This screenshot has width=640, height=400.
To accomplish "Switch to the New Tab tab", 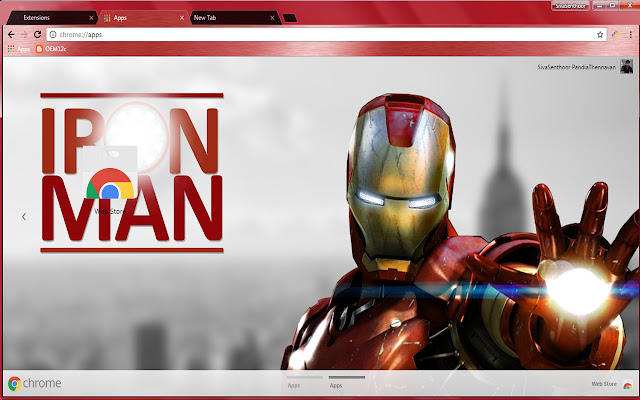I will (235, 18).
